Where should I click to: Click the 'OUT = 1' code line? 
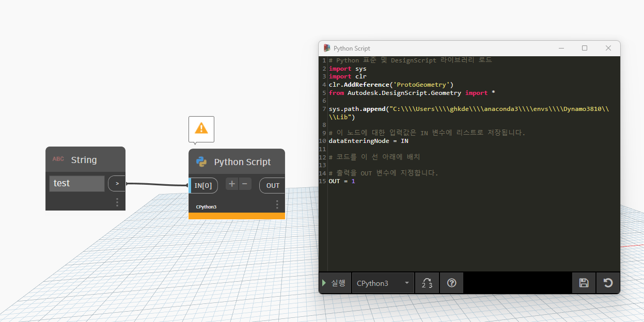(x=342, y=181)
